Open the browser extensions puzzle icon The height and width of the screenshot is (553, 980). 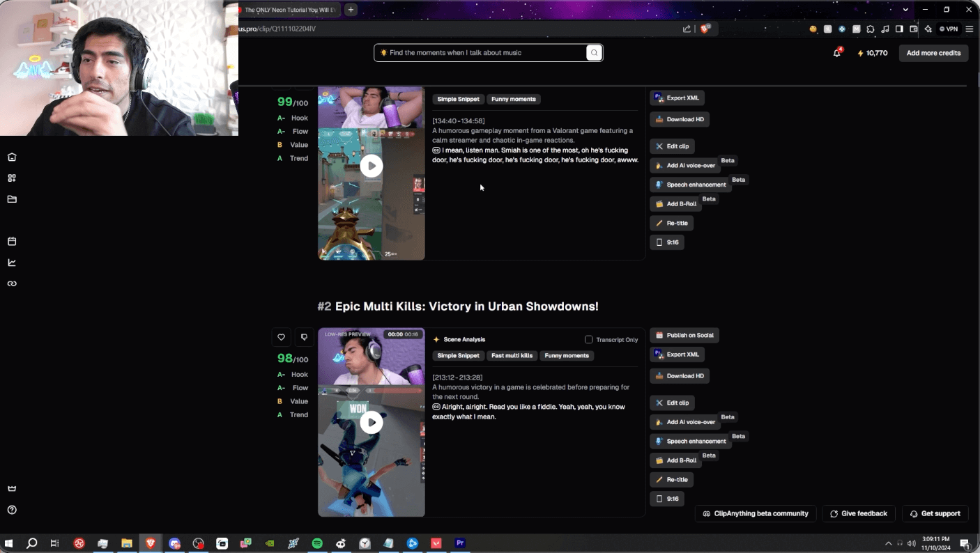tap(871, 29)
